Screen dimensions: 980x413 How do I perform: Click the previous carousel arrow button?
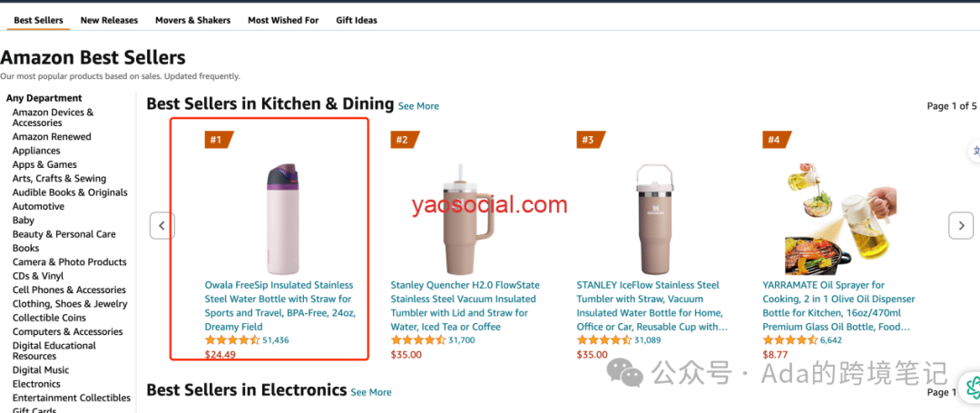tap(162, 225)
